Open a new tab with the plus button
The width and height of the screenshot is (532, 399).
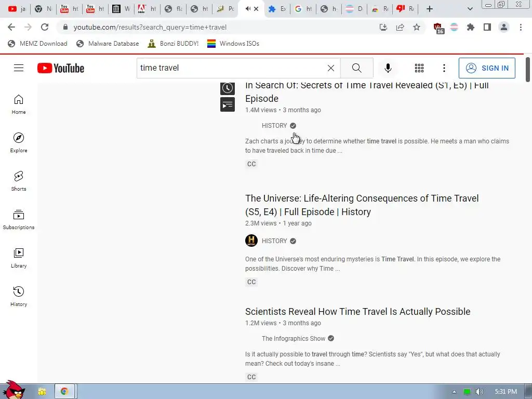(430, 9)
